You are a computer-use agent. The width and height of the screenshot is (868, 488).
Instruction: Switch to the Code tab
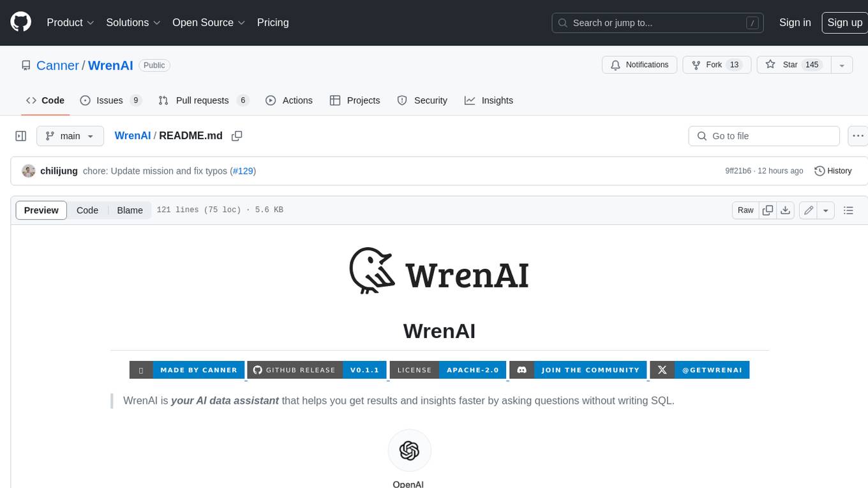[45, 100]
